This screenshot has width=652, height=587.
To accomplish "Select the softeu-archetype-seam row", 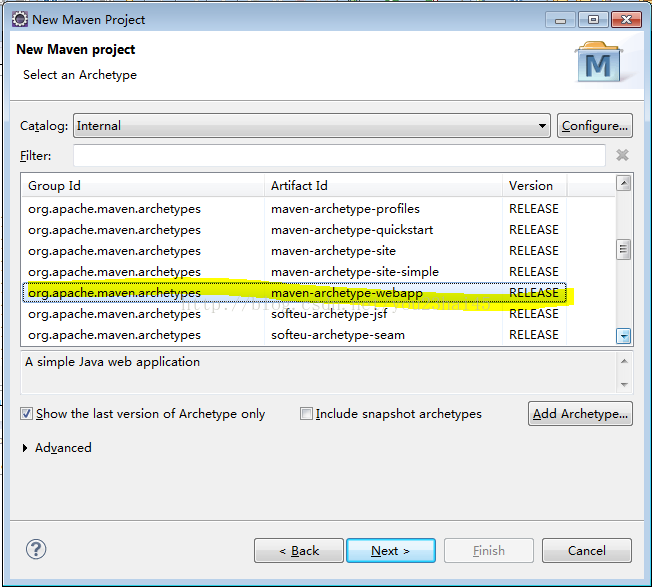I will point(294,335).
